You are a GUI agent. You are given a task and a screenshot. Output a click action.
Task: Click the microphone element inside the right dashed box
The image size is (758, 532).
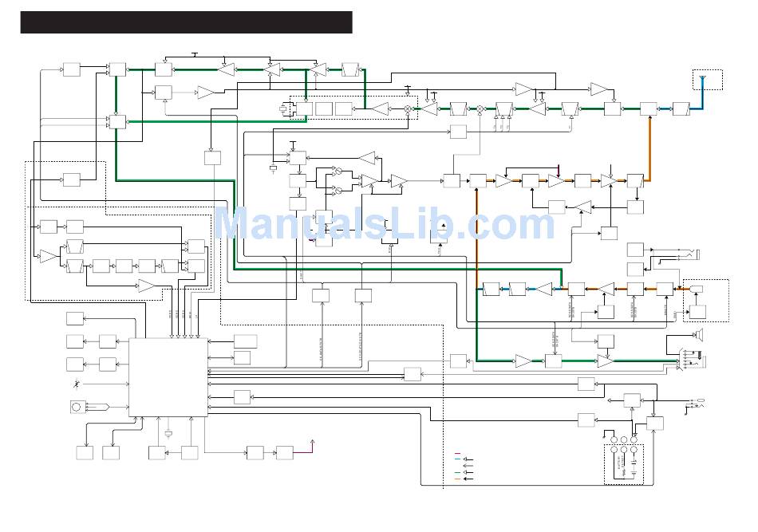[697, 289]
